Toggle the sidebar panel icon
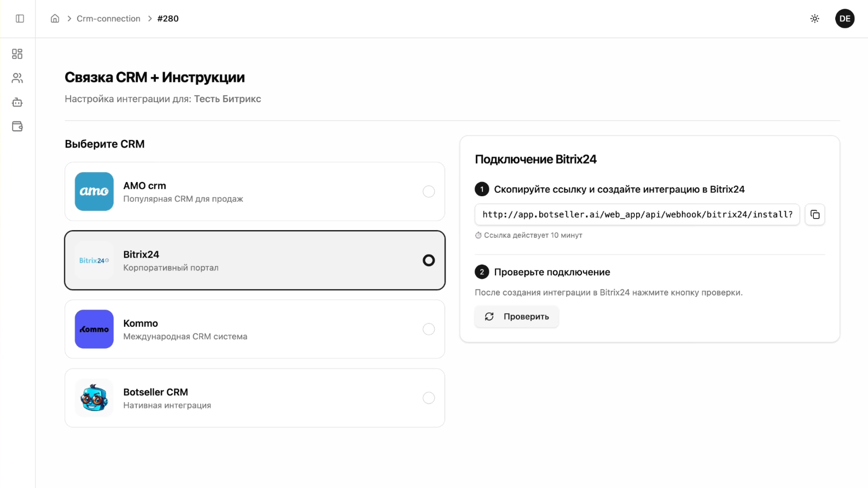Viewport: 868px width, 488px height. click(20, 19)
